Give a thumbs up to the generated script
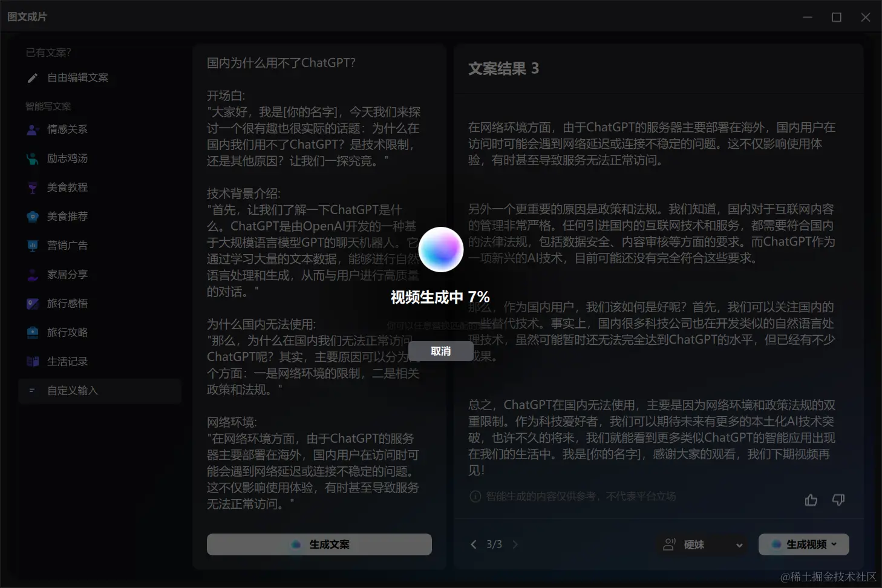The height and width of the screenshot is (588, 882). 811,500
